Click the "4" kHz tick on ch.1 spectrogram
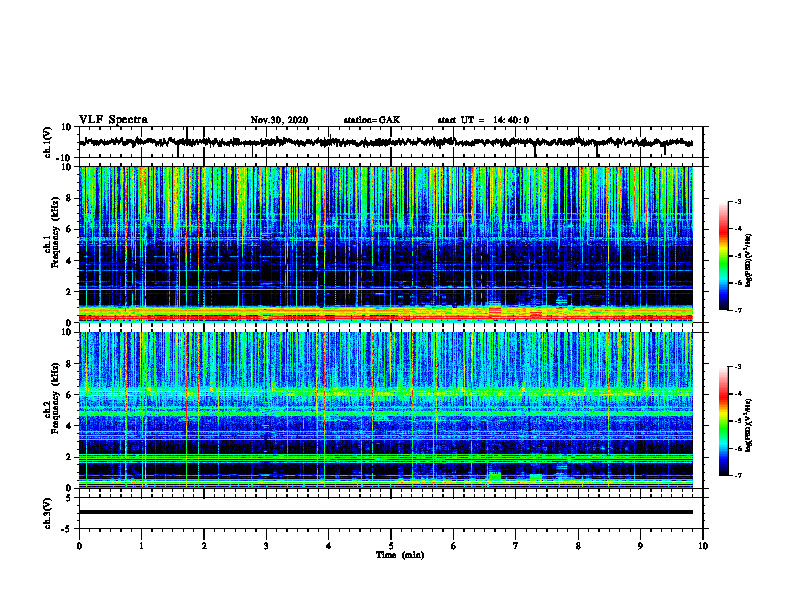This screenshot has width=792, height=612. (x=69, y=261)
